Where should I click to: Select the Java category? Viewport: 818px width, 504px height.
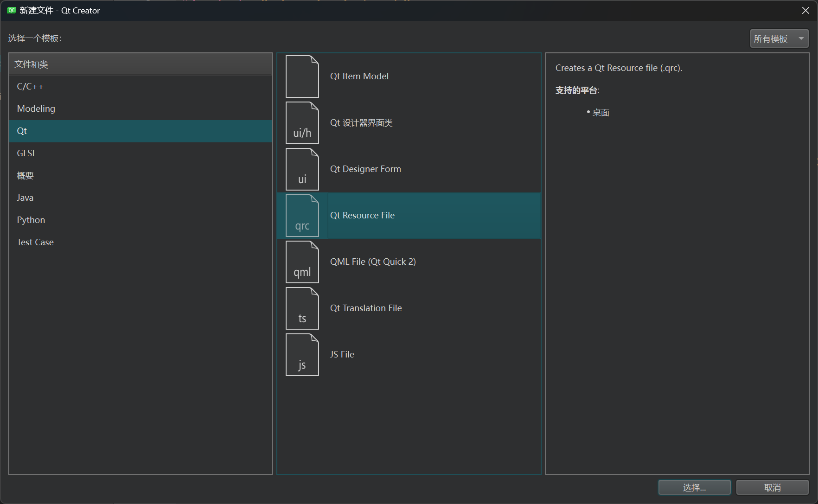(141, 198)
